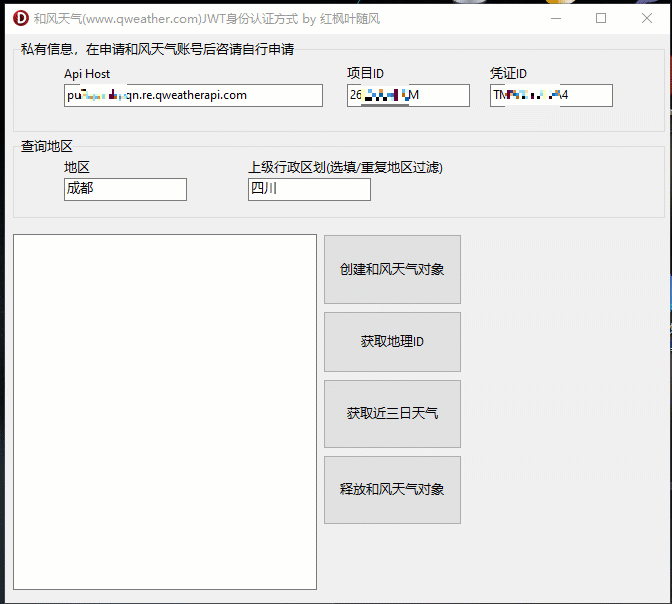Focus the 项目ID text box
This screenshot has height=604, width=672.
[x=408, y=95]
